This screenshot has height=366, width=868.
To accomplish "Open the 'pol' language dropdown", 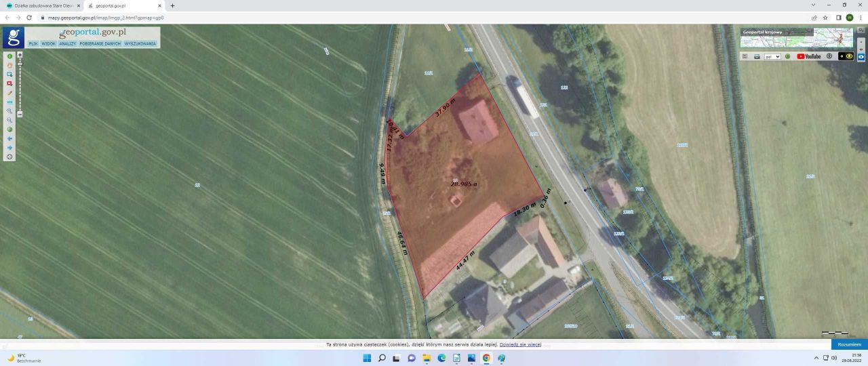I will (x=772, y=56).
